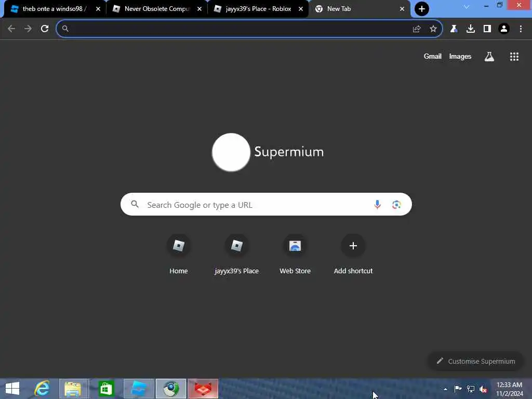Open the three-dot browser menu
Image resolution: width=532 pixels, height=399 pixels.
pyautogui.click(x=521, y=29)
